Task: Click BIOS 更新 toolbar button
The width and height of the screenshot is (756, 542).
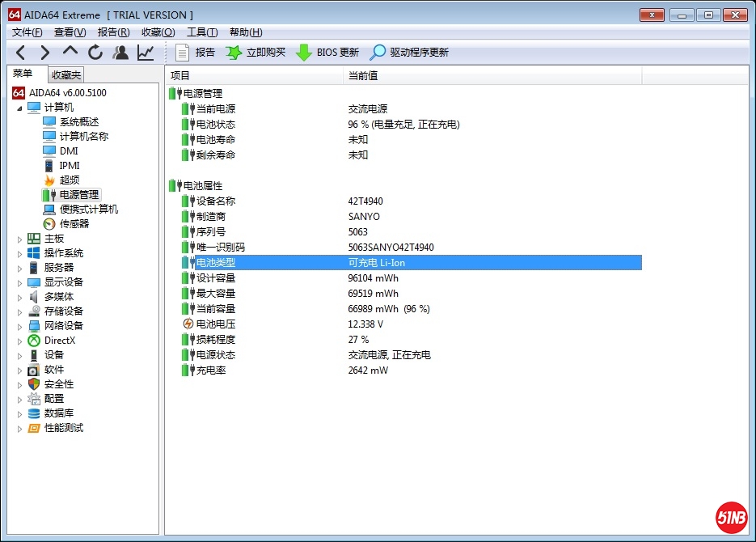Action: coord(327,53)
